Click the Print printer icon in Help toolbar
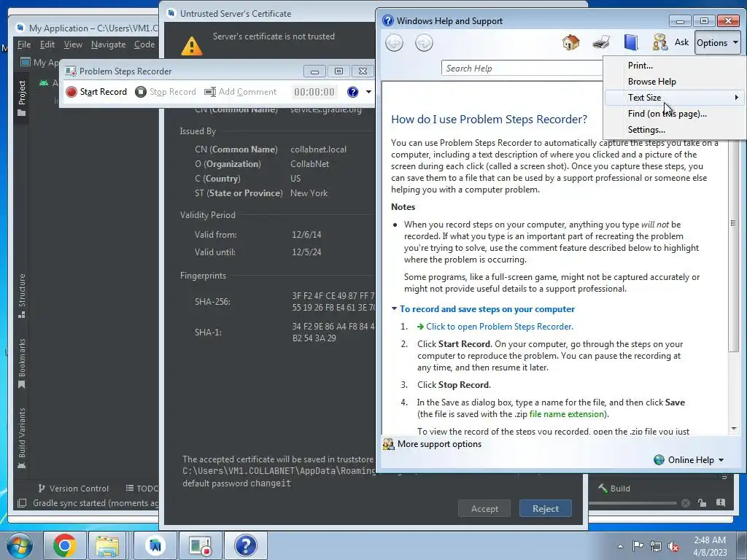 pyautogui.click(x=601, y=42)
